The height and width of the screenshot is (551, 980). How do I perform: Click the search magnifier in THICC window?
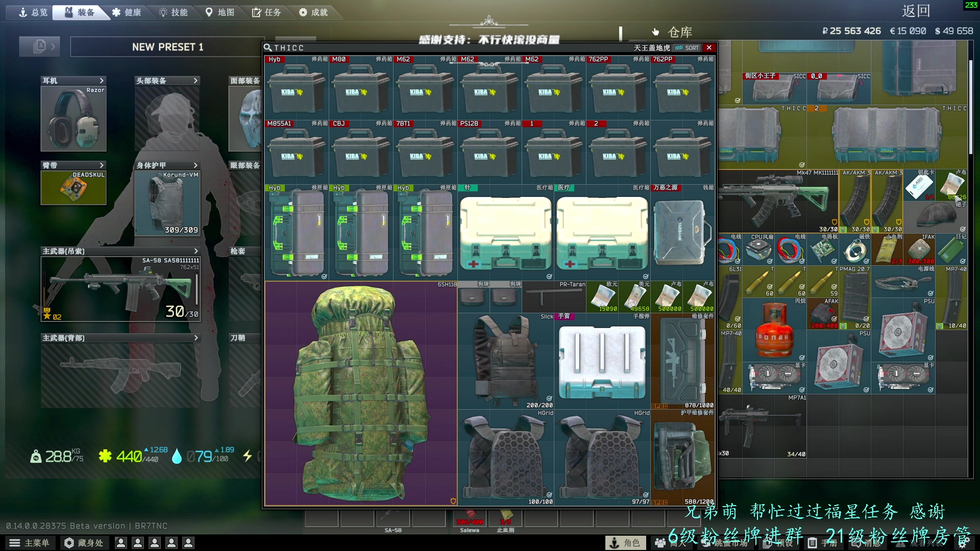(x=267, y=47)
